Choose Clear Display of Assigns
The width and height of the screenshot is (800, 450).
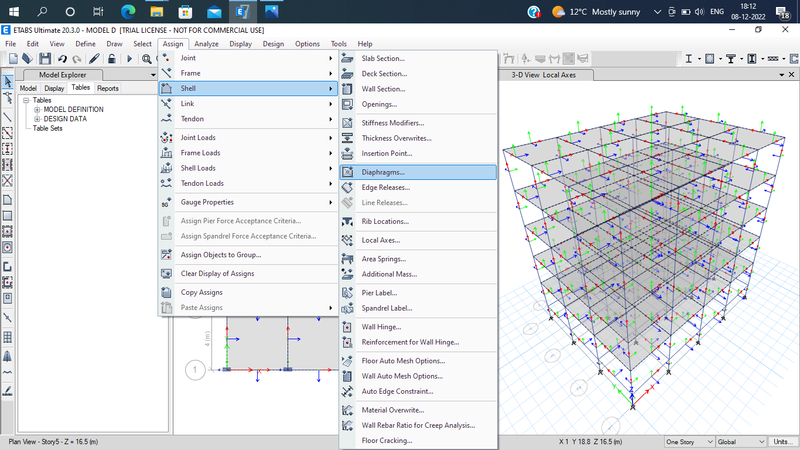248,274
